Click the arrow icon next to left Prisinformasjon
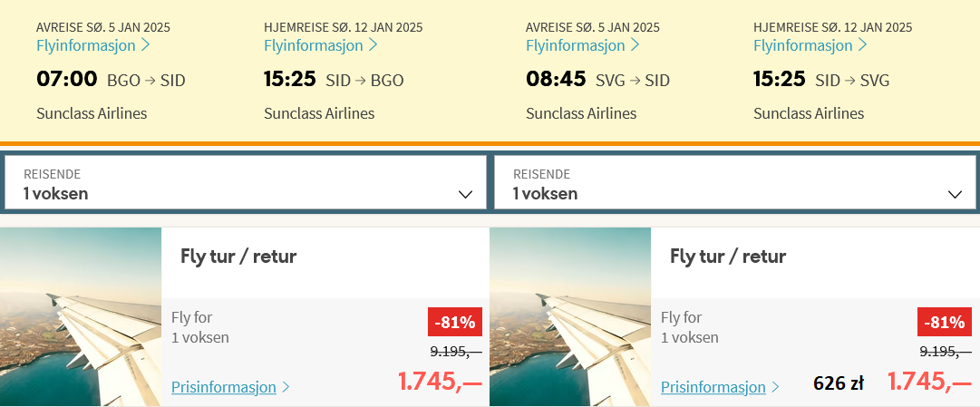The width and height of the screenshot is (980, 407). pyautogui.click(x=286, y=387)
